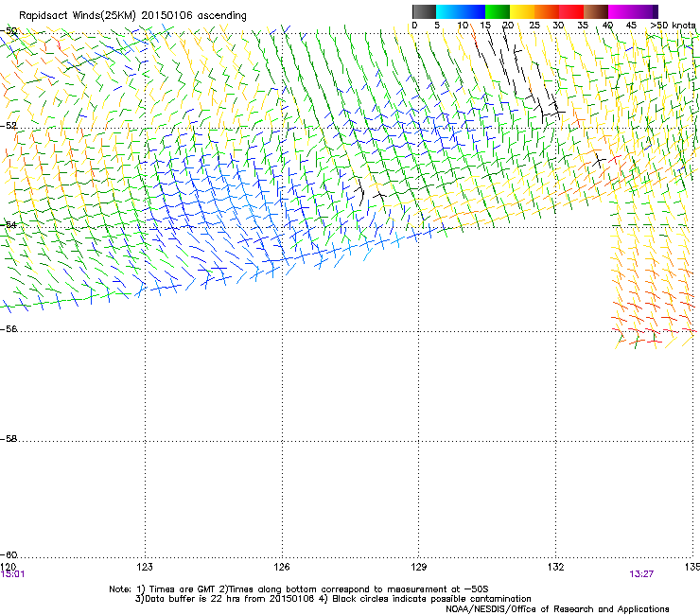This screenshot has width=700, height=615.
Task: Click the '-54' latitude axis label
Action: point(9,224)
